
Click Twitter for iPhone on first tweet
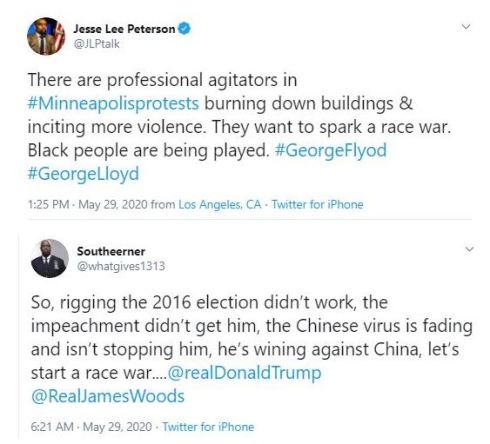click(x=317, y=204)
